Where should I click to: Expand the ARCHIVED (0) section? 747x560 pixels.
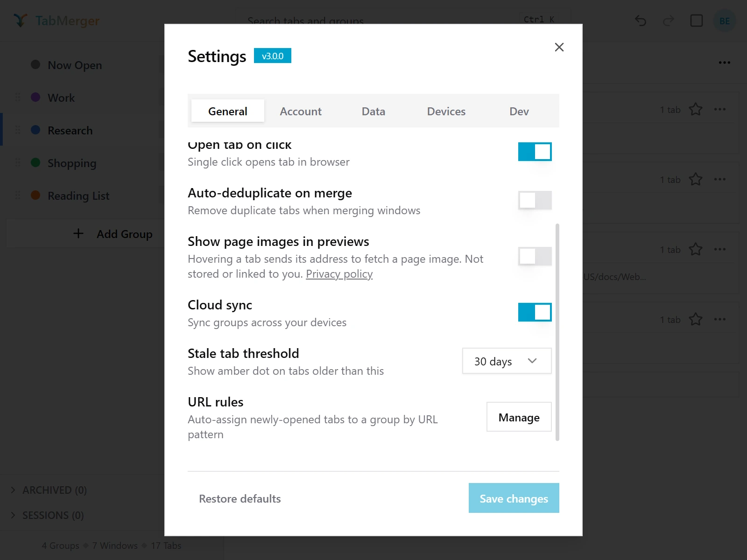click(49, 490)
